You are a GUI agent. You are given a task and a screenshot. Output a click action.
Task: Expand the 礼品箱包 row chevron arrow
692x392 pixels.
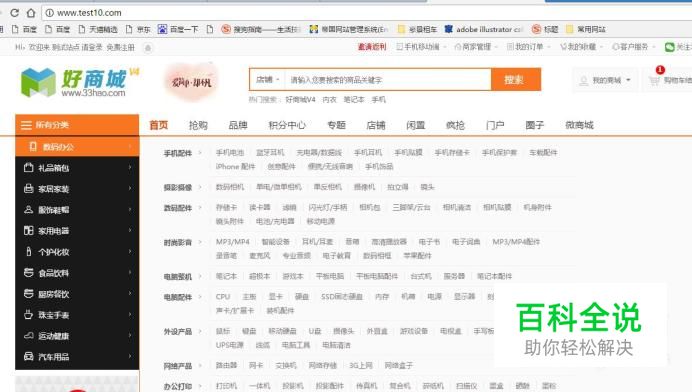coord(130,167)
